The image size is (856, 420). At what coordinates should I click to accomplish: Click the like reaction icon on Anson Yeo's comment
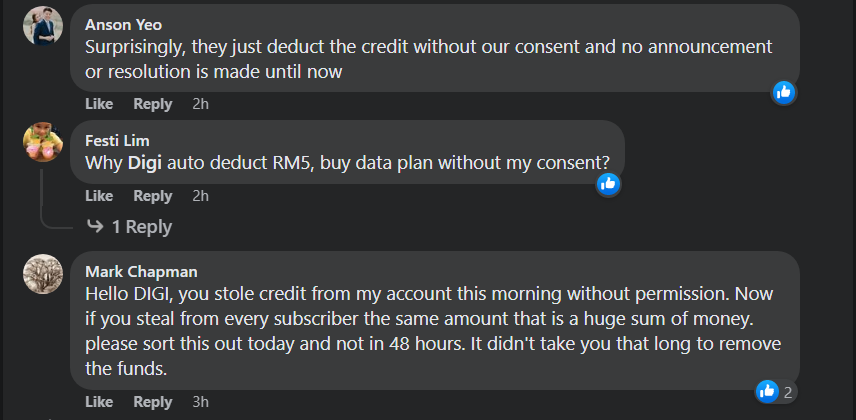784,92
